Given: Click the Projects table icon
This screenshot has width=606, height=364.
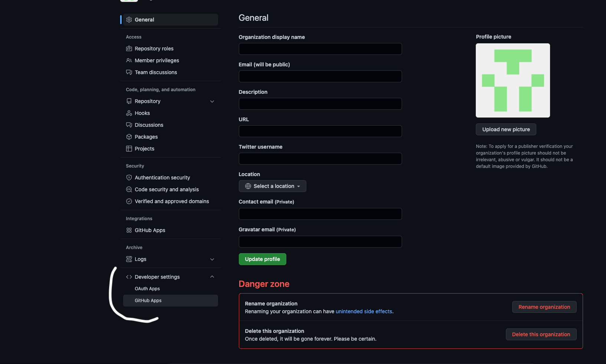Looking at the screenshot, I should pos(129,149).
